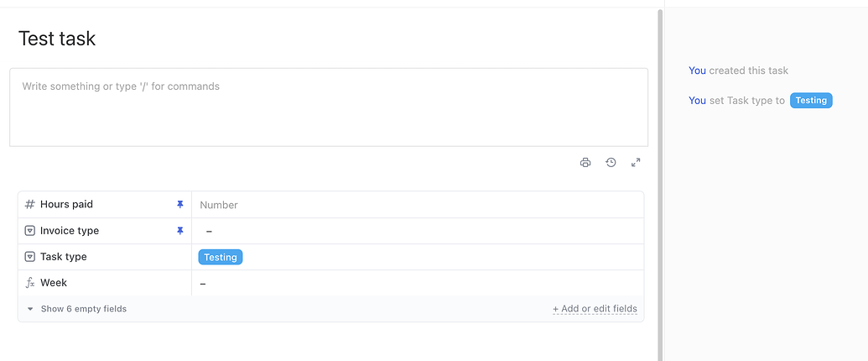Click the Test task title
Image resolution: width=868 pixels, height=361 pixels.
click(57, 39)
